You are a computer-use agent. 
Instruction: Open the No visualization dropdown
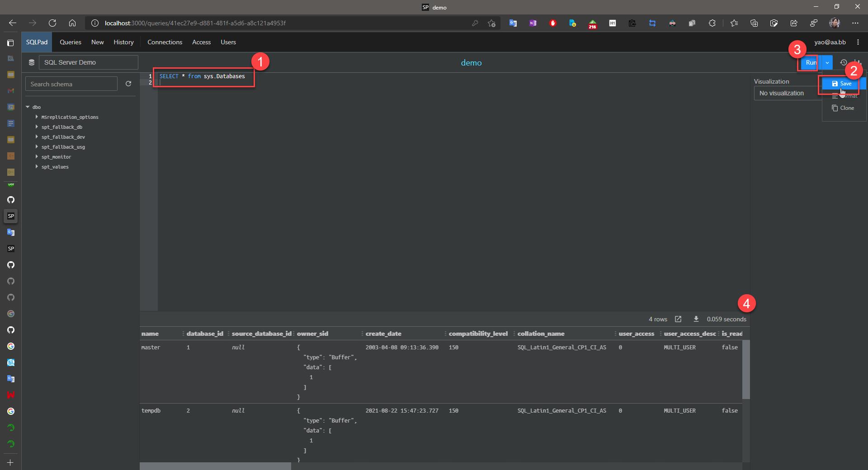point(788,93)
